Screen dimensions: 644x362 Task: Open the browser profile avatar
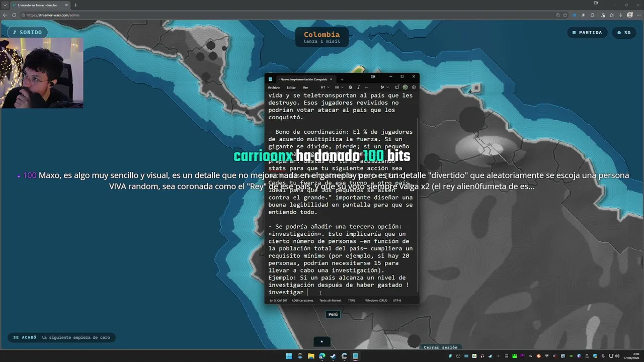(630, 15)
